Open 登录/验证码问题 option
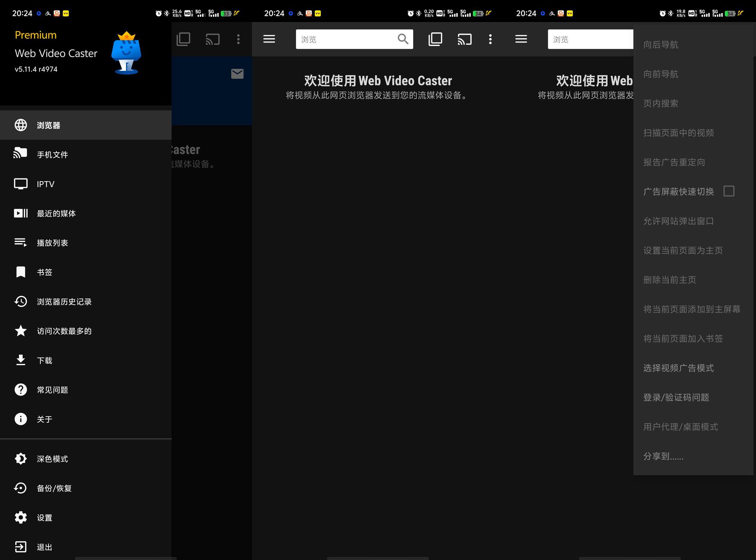The width and height of the screenshot is (756, 560). [x=694, y=397]
